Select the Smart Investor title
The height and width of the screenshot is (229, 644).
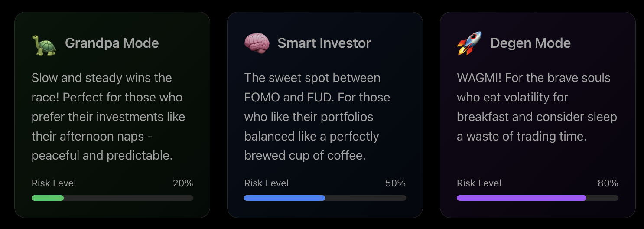pos(324,43)
